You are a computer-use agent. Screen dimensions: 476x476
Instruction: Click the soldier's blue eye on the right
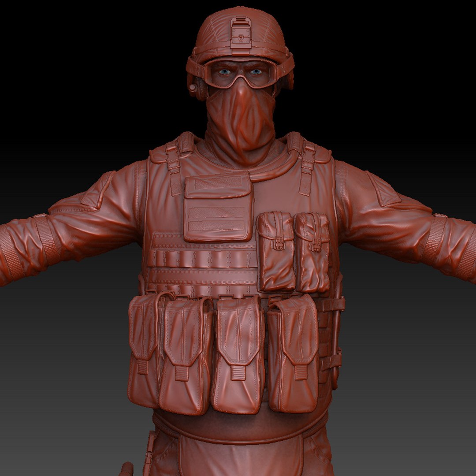(x=256, y=72)
